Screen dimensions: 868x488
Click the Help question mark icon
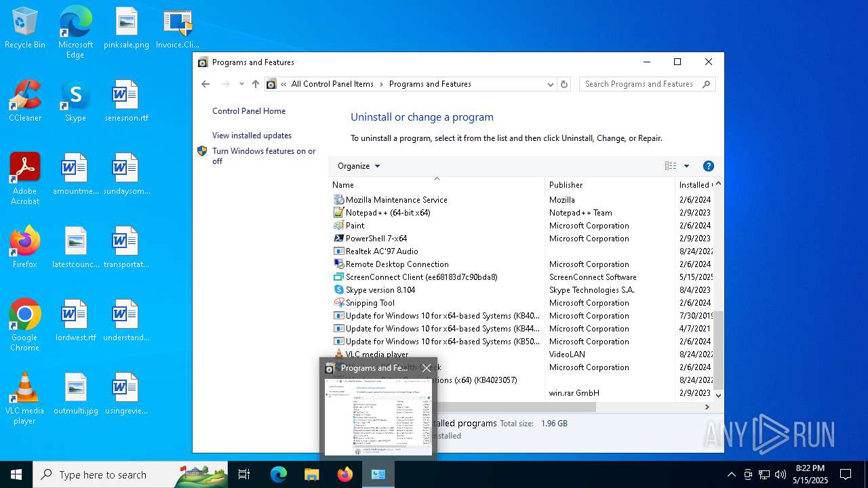pos(709,166)
